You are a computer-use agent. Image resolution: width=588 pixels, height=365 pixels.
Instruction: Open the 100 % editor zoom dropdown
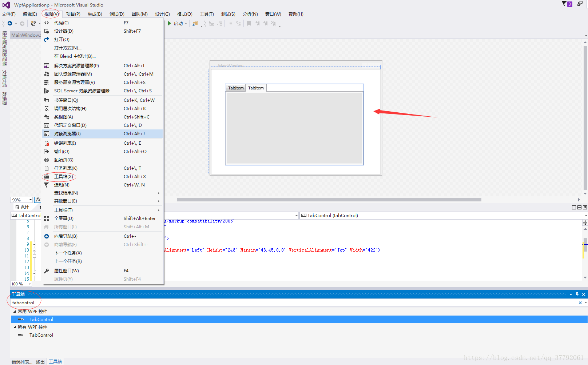[29, 284]
